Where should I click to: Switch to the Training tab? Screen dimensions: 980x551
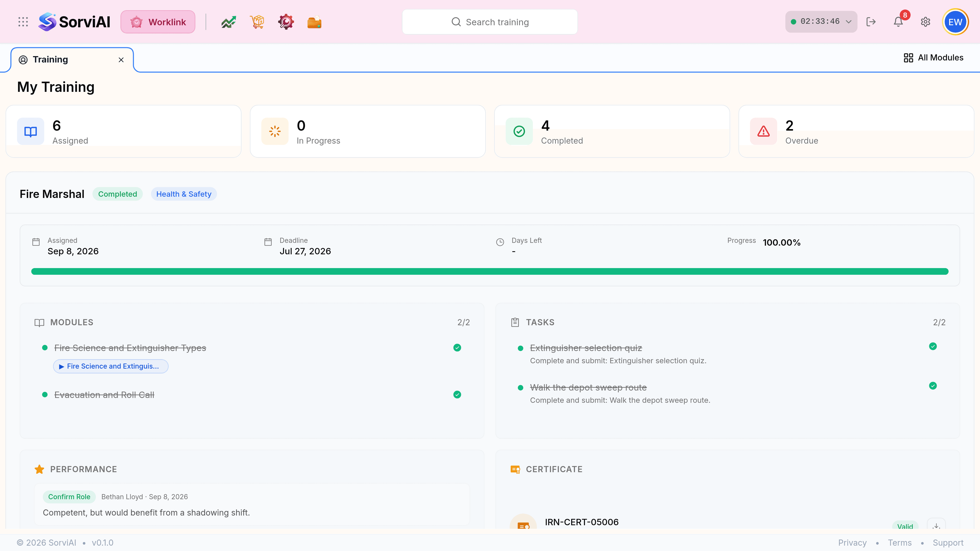pos(72,60)
